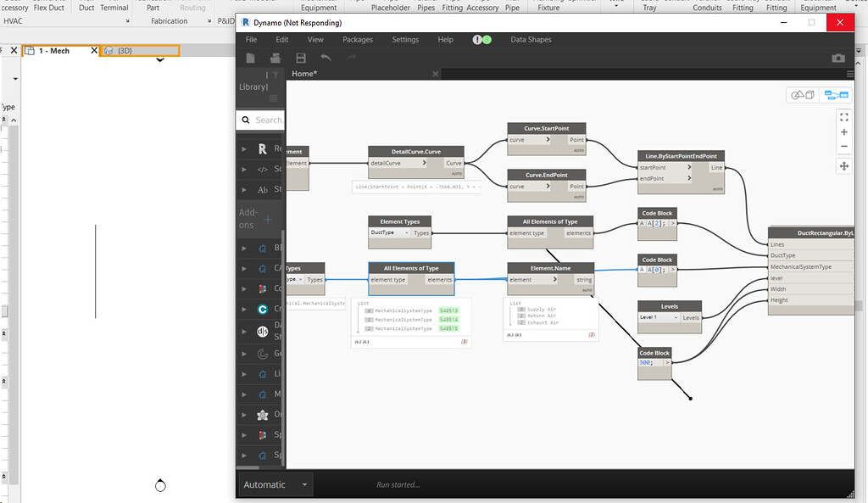Select the Pan tool icon on the right edge
The image size is (868, 503).
pyautogui.click(x=844, y=167)
